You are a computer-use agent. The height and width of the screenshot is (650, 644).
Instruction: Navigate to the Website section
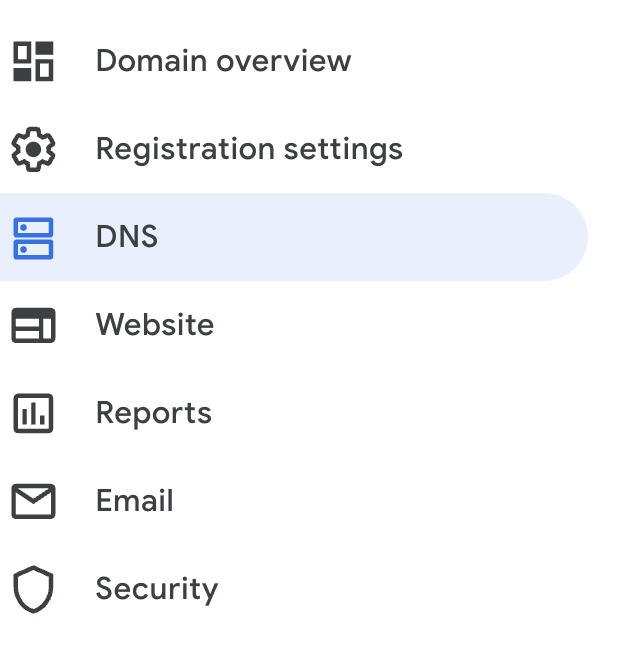pyautogui.click(x=155, y=325)
